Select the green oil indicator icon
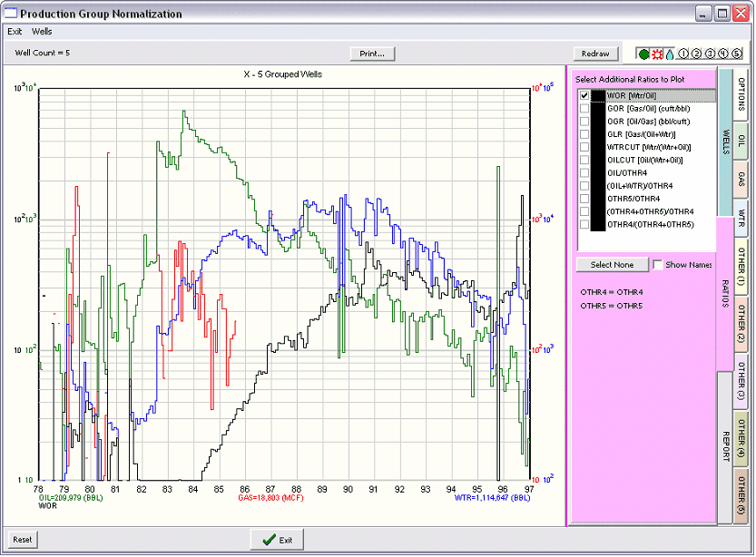 (643, 54)
